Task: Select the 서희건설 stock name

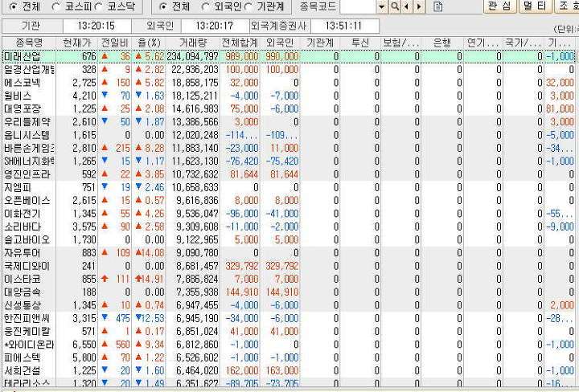Action: [x=23, y=370]
